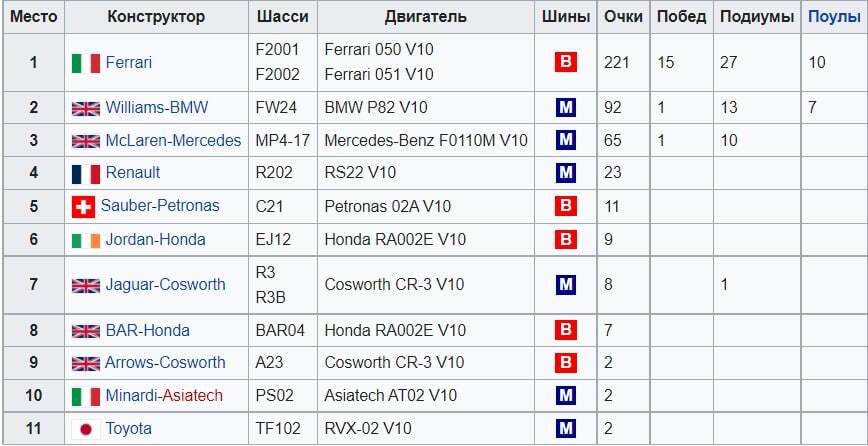Click the Двигатель column header

point(425,17)
